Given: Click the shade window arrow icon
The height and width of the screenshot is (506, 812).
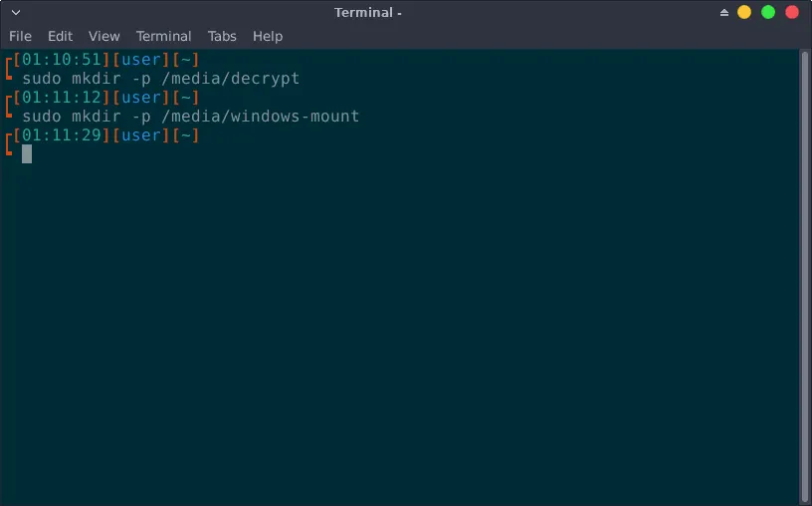Looking at the screenshot, I should pyautogui.click(x=724, y=13).
